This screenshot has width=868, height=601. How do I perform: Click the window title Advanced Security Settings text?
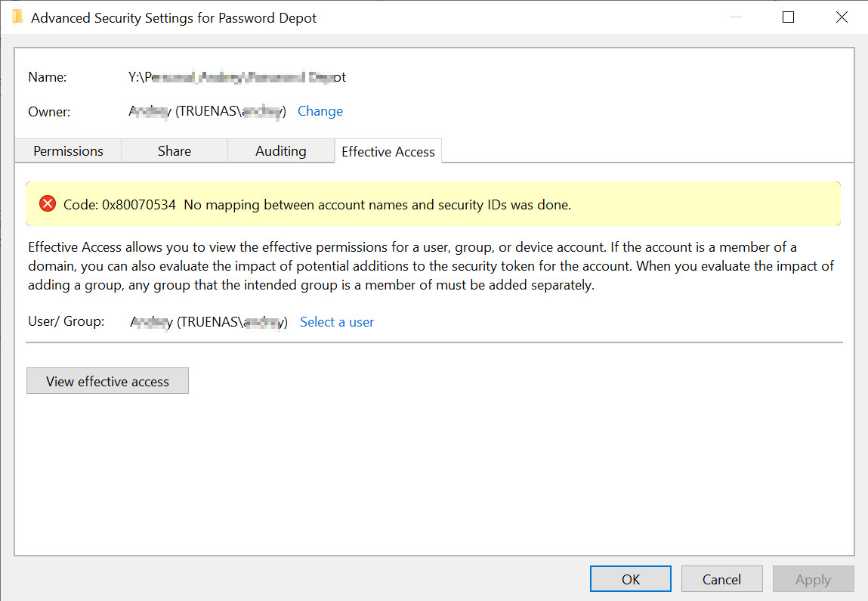pos(174,17)
